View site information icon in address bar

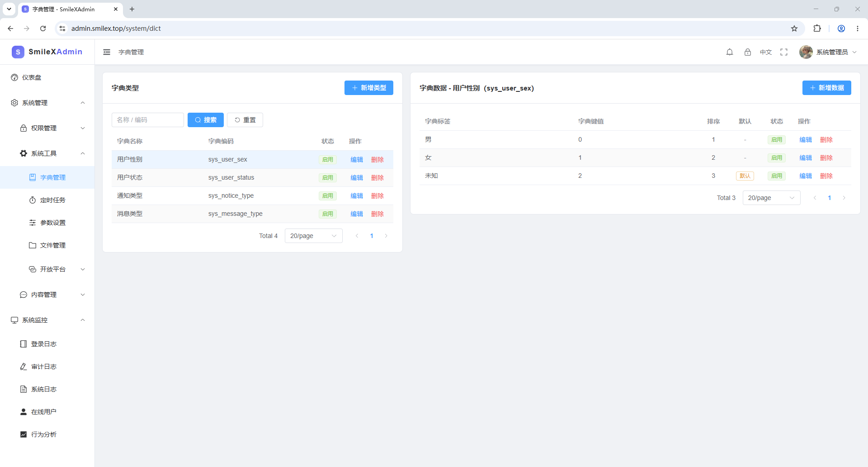62,29
